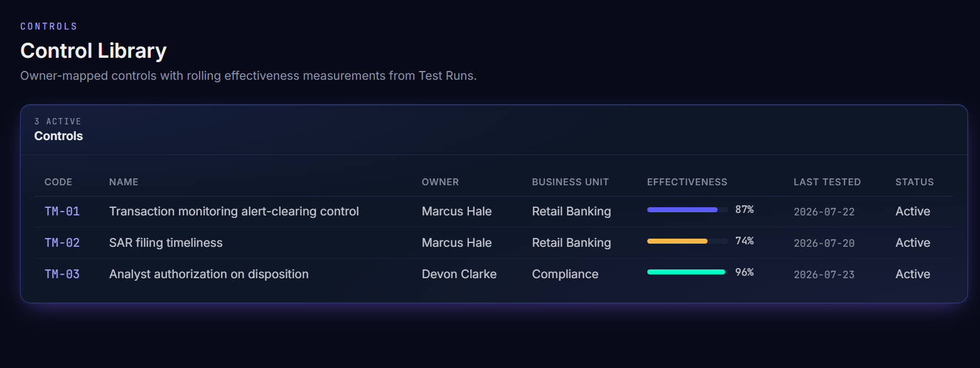Open the TM-03 control code link
Image resolution: width=980 pixels, height=368 pixels.
pyautogui.click(x=62, y=274)
